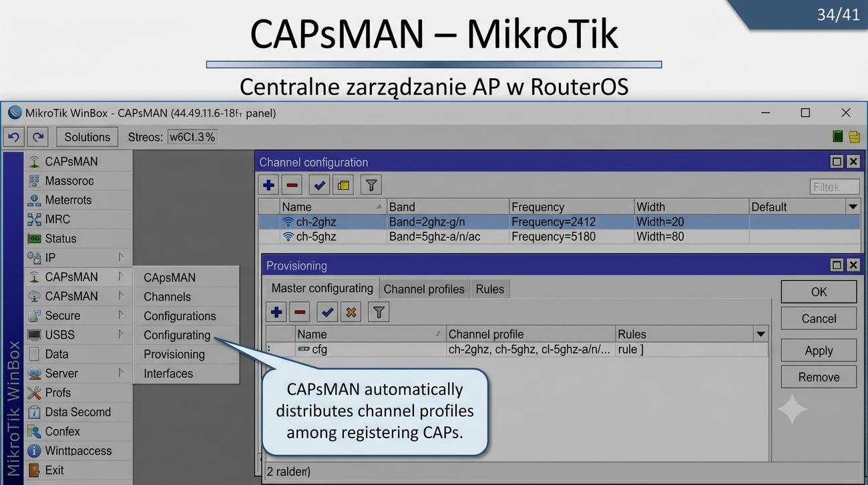868x485 pixels.
Task: Expand the Server submenu arrow
Action: pyautogui.click(x=121, y=373)
